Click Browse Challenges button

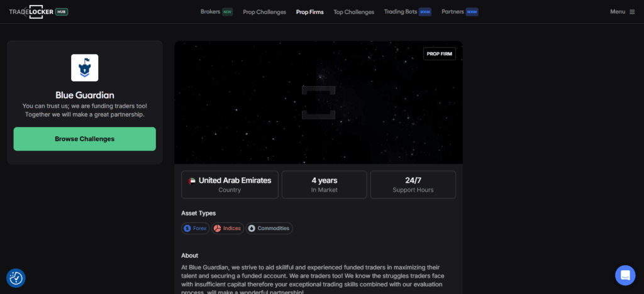pyautogui.click(x=85, y=139)
